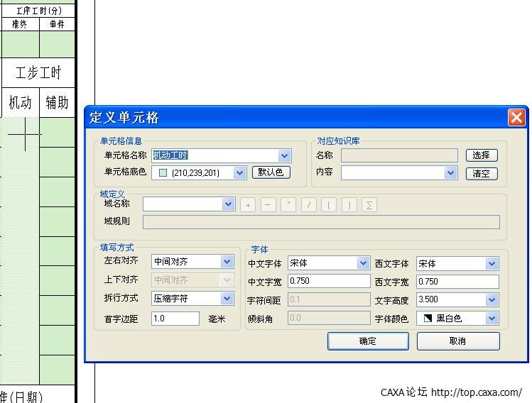The image size is (532, 403).
Task: Open the 单元格名称 dropdown list
Action: [284, 155]
